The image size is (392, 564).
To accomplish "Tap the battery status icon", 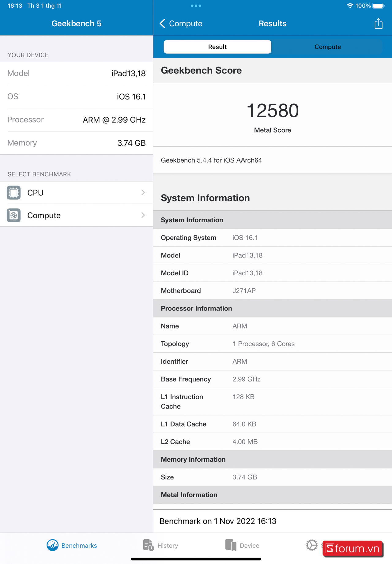I will click(x=379, y=6).
